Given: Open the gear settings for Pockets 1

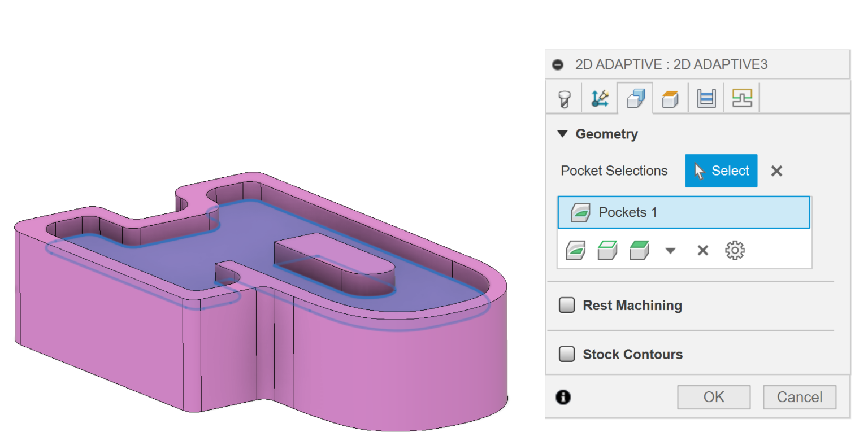Looking at the screenshot, I should (x=735, y=250).
